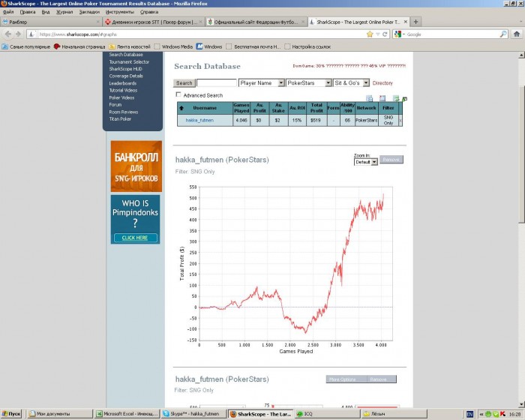This screenshot has height=420, width=525.
Task: Open the Закладки menu
Action: (x=89, y=12)
